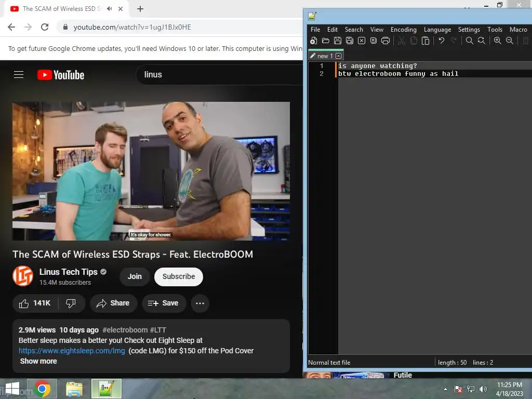This screenshot has width=532, height=399.
Task: Paste with the Notepad++ clipboard icon
Action: [425, 41]
